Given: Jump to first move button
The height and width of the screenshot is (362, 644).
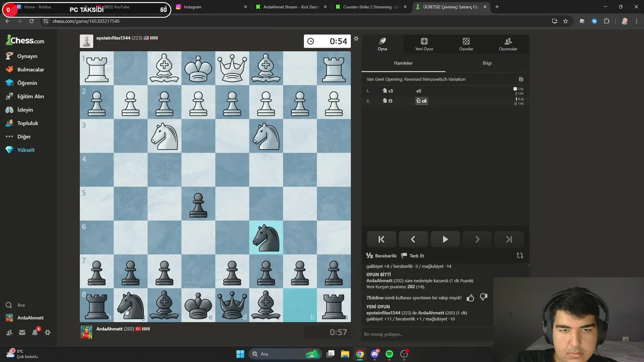Looking at the screenshot, I should 381,239.
